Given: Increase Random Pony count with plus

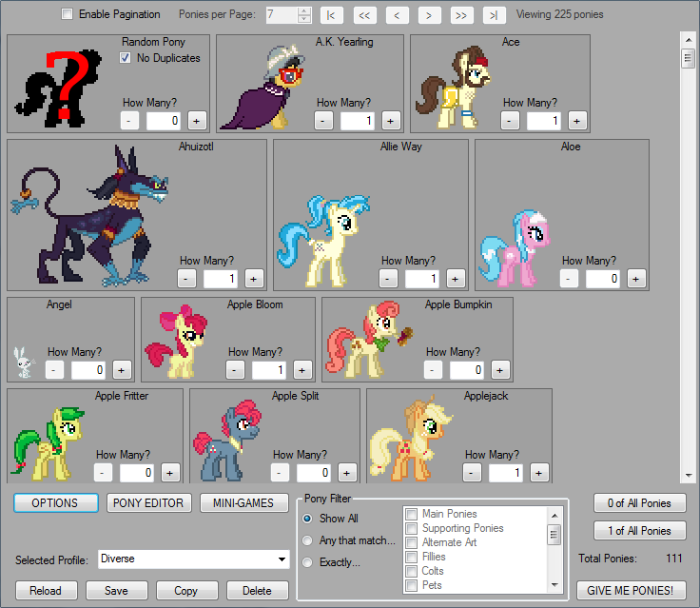Looking at the screenshot, I should coord(197,121).
